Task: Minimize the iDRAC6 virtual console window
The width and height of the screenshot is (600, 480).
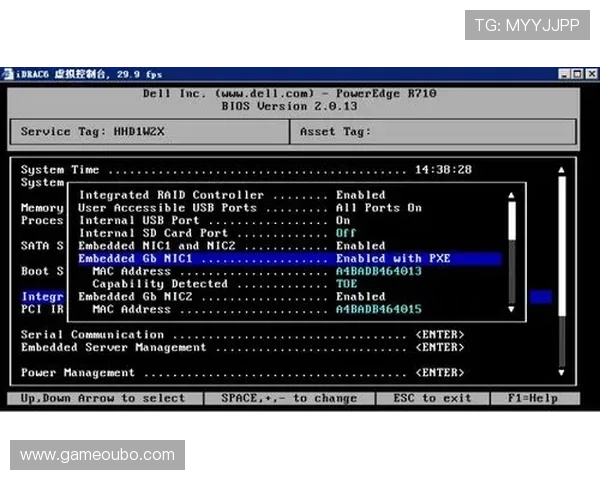Action: point(565,74)
